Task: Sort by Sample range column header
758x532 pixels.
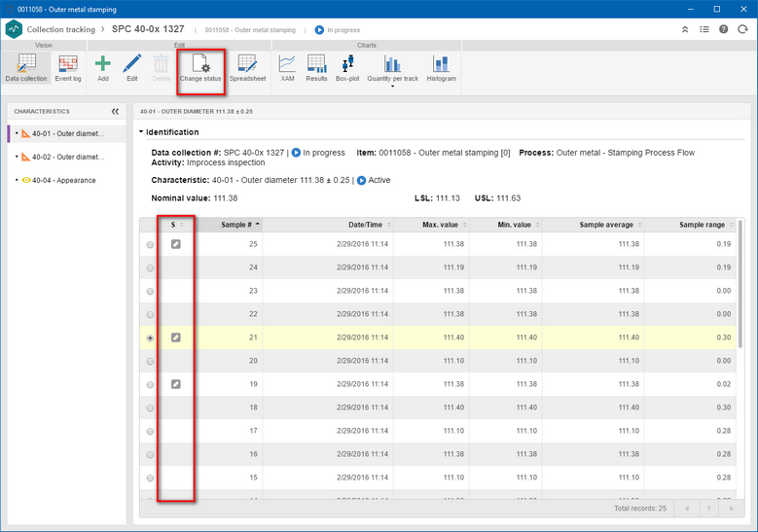Action: pos(690,225)
